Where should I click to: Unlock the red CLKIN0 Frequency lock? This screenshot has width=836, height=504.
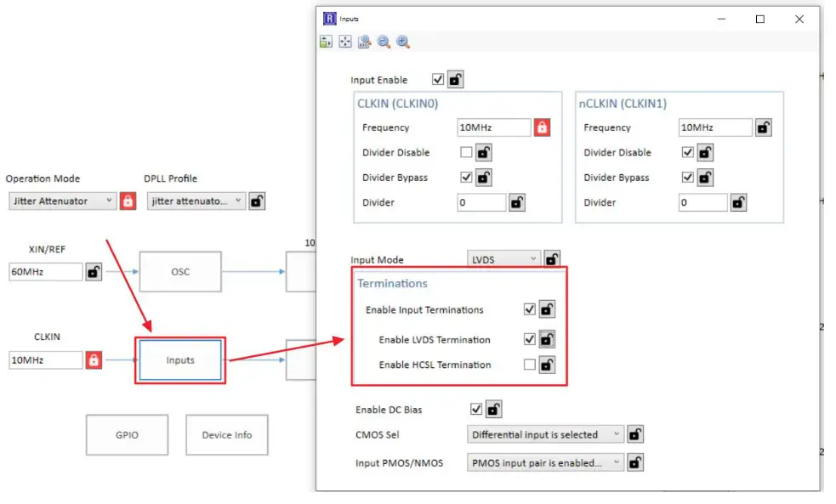pos(542,127)
